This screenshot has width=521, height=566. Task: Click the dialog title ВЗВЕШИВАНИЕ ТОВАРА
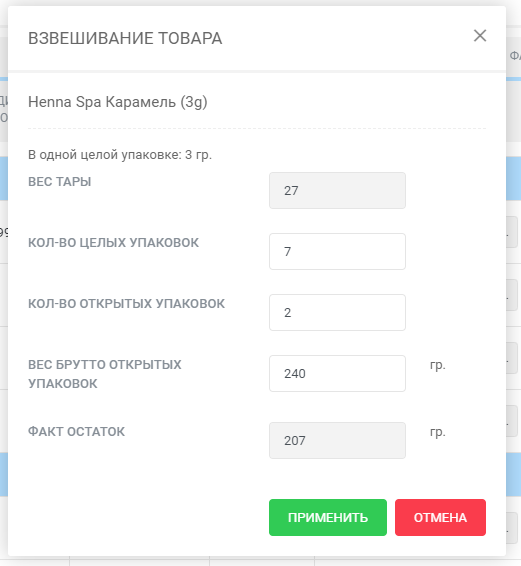coord(125,38)
